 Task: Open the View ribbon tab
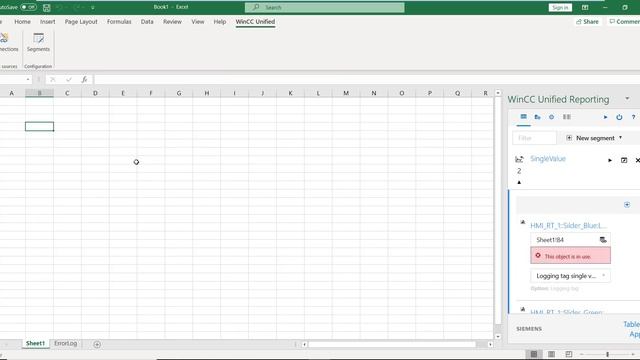tap(198, 22)
